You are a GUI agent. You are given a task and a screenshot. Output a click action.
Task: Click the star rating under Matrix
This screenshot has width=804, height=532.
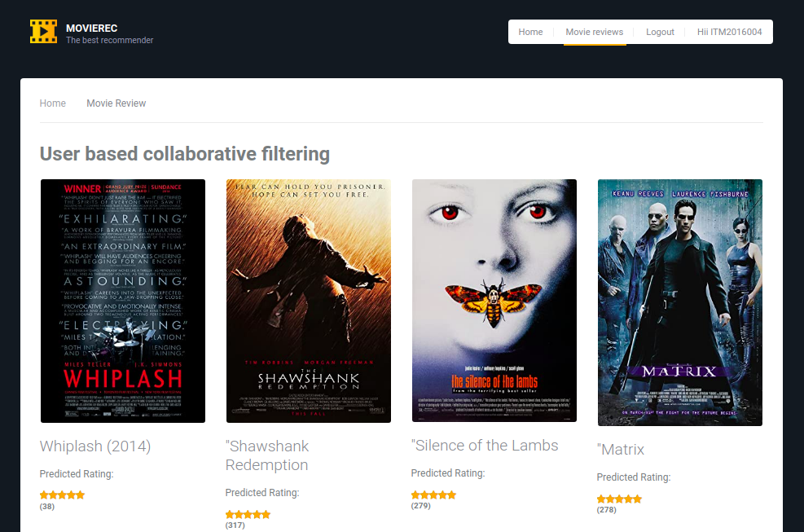coord(619,499)
